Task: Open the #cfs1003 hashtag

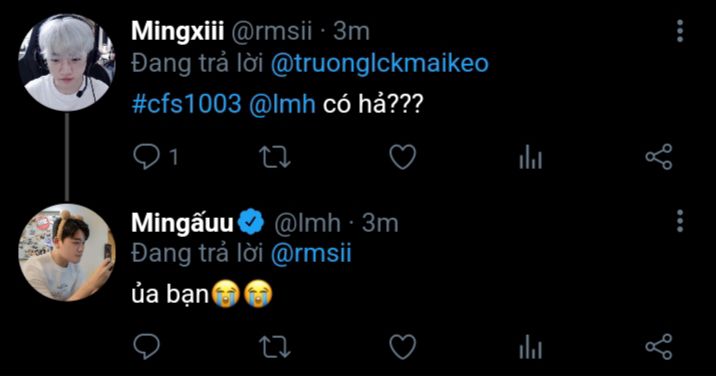Action: pyautogui.click(x=186, y=104)
